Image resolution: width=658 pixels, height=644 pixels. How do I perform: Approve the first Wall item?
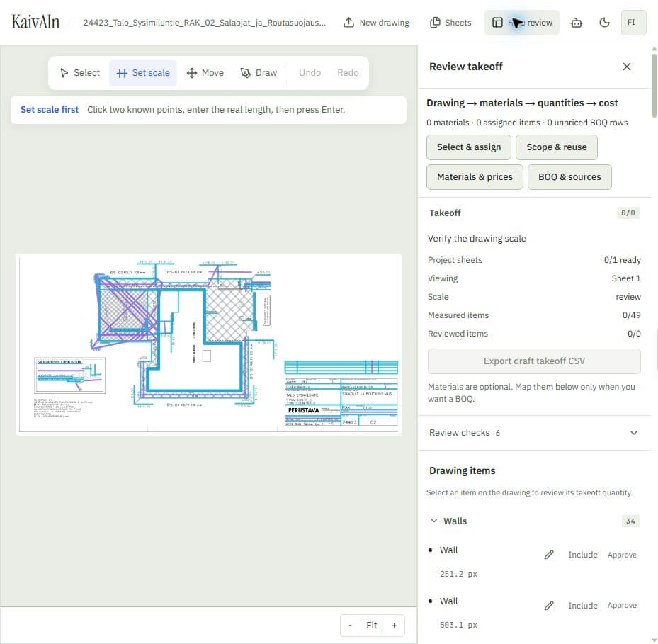click(x=622, y=555)
